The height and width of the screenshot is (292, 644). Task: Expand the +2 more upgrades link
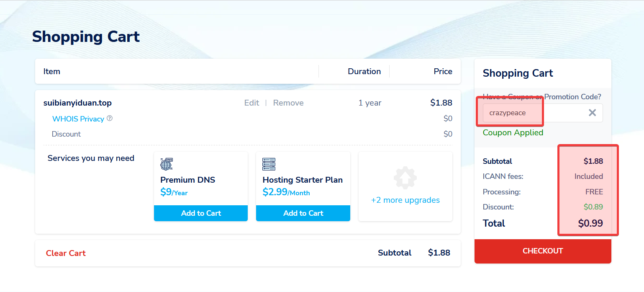click(405, 200)
